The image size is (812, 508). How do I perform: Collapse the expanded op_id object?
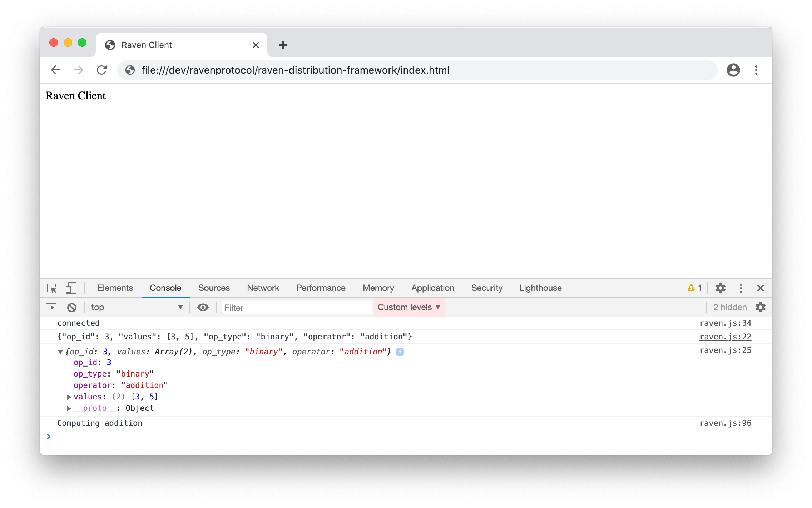[60, 352]
